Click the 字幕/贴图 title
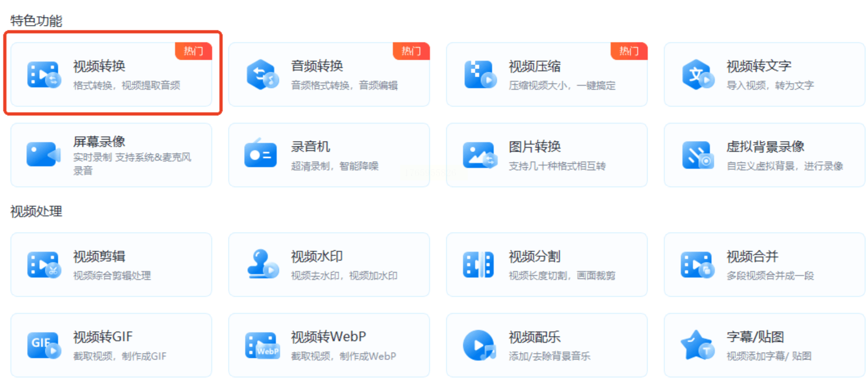Viewport: 868px width, 390px height. click(755, 337)
